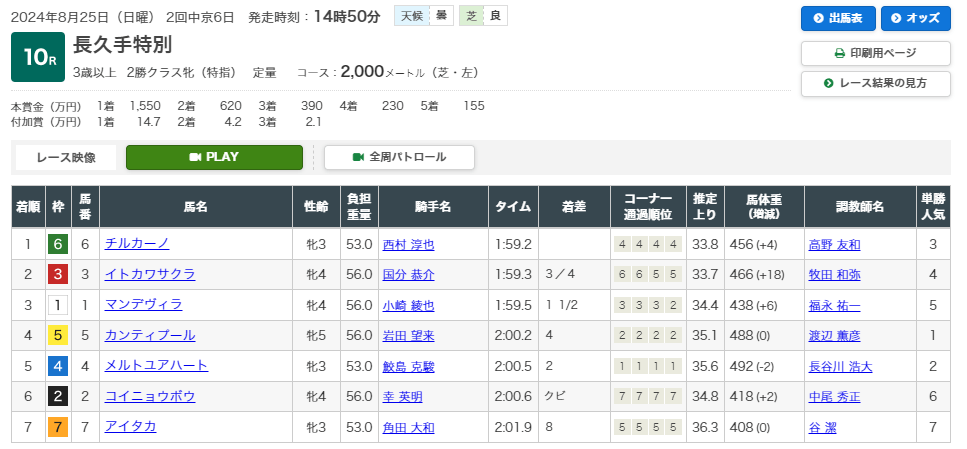The height and width of the screenshot is (449, 967).
Task: Open jockey 鮫島 克駿 page
Action: (408, 366)
